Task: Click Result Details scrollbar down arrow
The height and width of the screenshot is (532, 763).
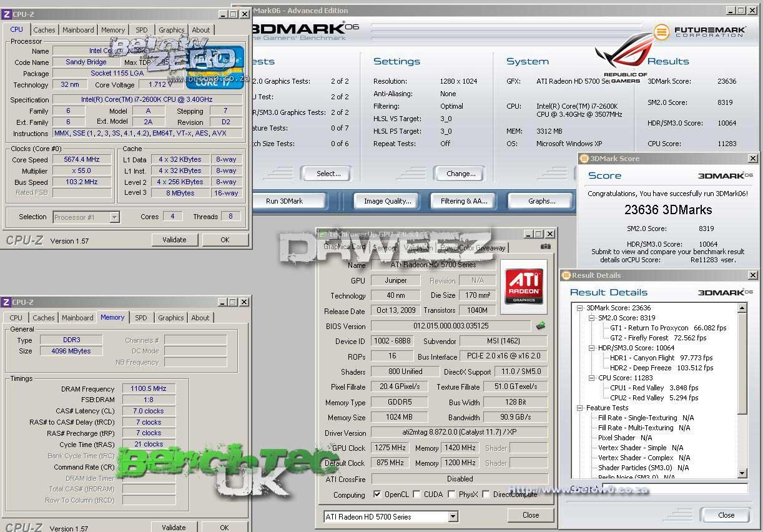Action: (742, 473)
